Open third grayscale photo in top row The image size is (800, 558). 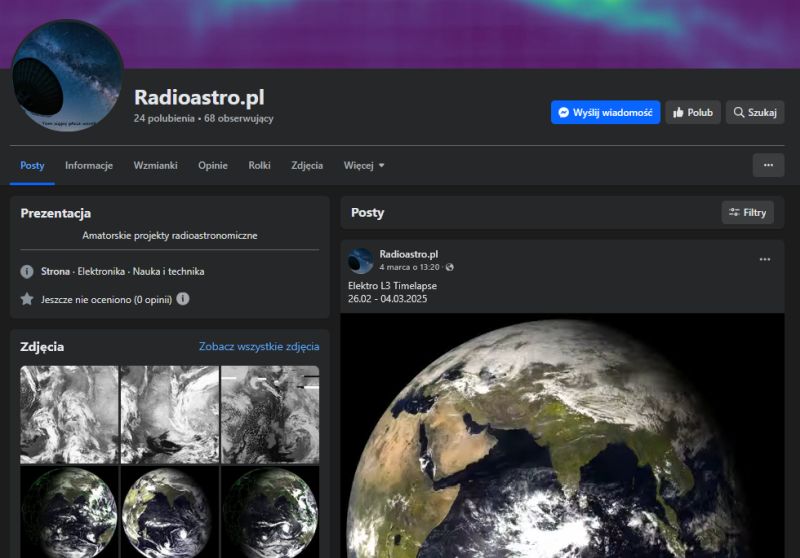point(270,415)
